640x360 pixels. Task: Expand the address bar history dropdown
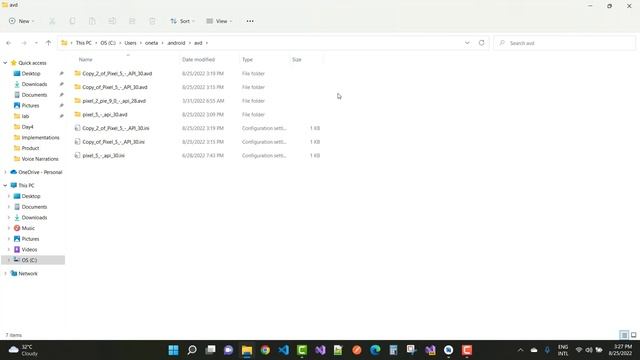[x=467, y=43]
